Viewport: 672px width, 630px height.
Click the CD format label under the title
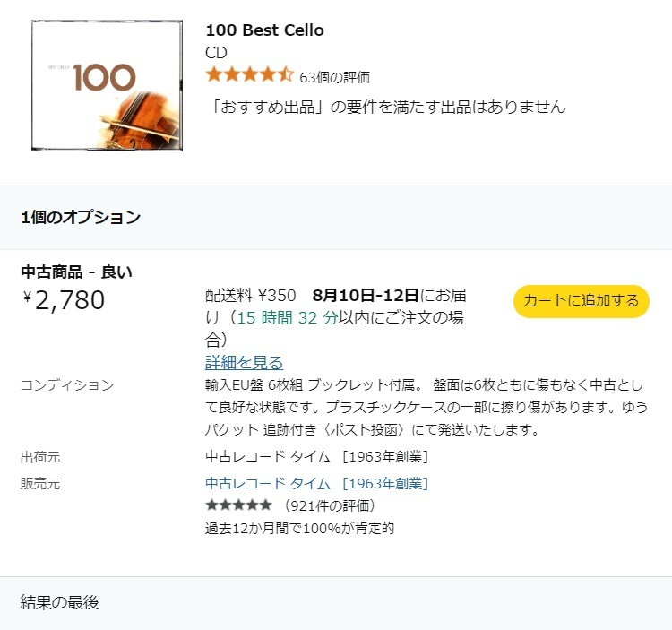point(216,52)
